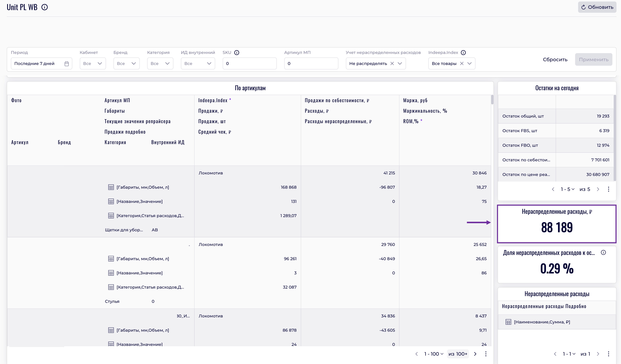Go to next page of По артикулам table
This screenshot has width=621, height=364.
(475, 354)
